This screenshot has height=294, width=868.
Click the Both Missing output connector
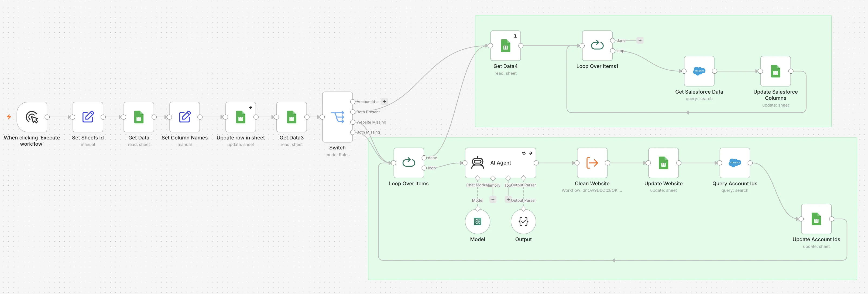coord(353,132)
